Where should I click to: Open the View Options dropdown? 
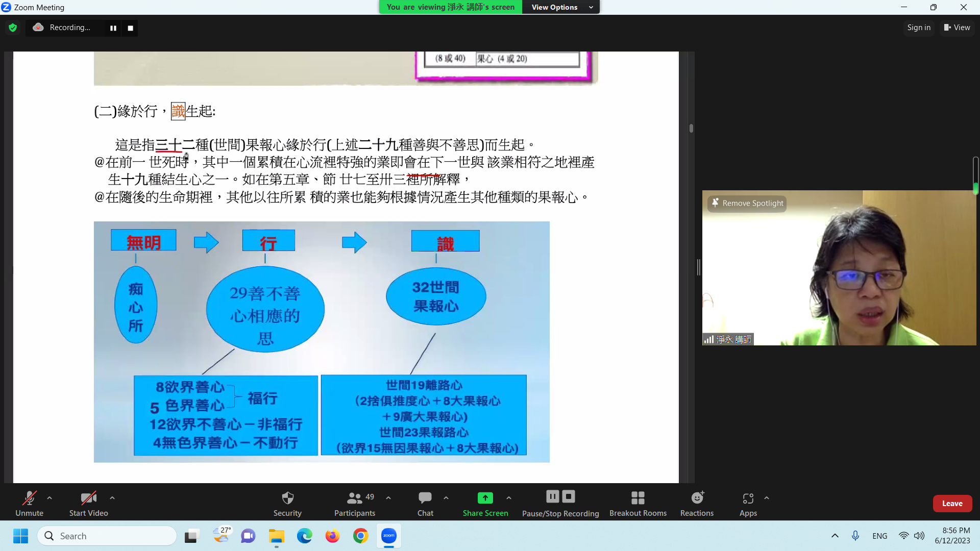point(561,7)
